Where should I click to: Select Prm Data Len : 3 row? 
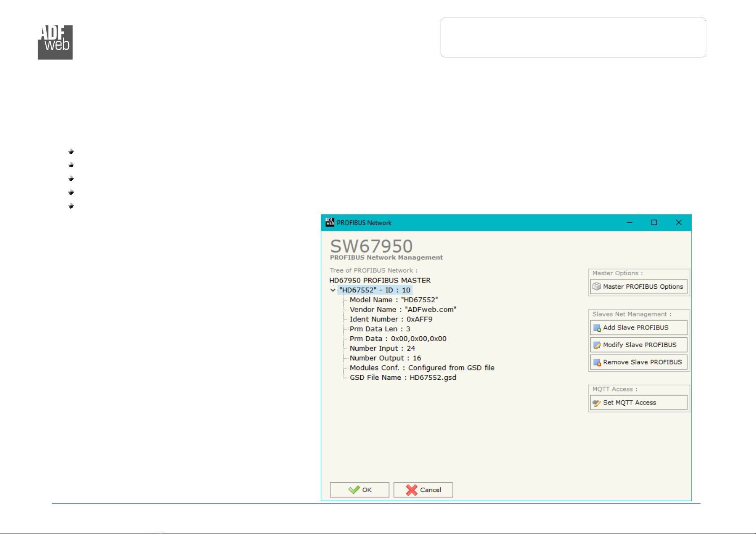coord(380,329)
